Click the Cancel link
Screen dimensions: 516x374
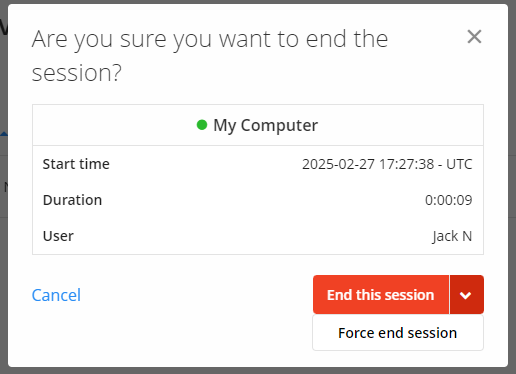56,295
